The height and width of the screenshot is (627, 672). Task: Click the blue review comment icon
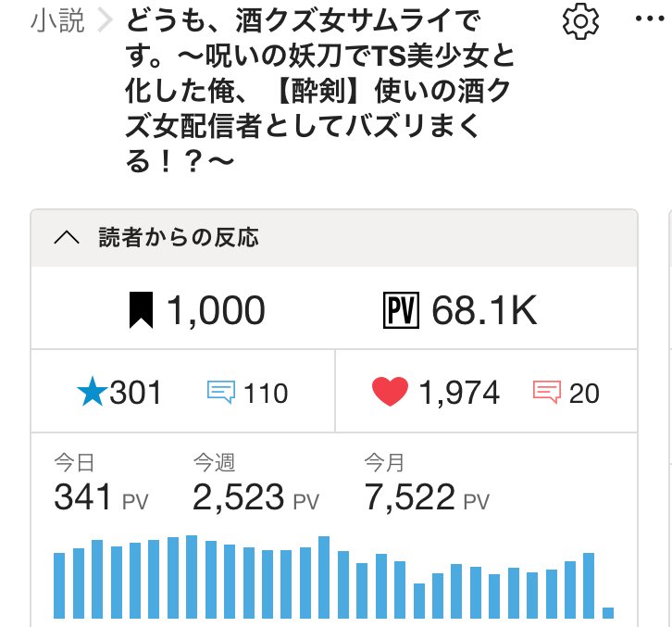coord(220,394)
